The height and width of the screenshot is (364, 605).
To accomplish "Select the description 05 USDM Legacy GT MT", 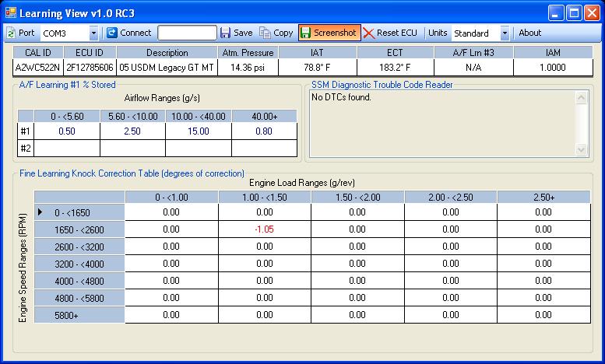I will 167,68.
